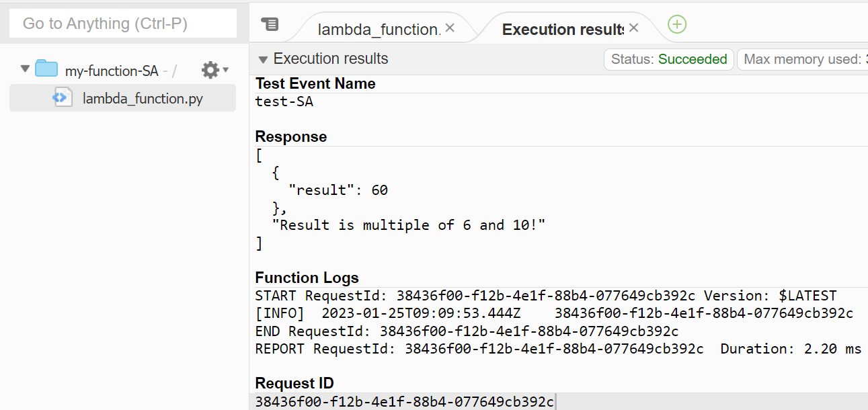Select the Execution results tab
Image resolution: width=868 pixels, height=410 pixels.
pos(562,29)
